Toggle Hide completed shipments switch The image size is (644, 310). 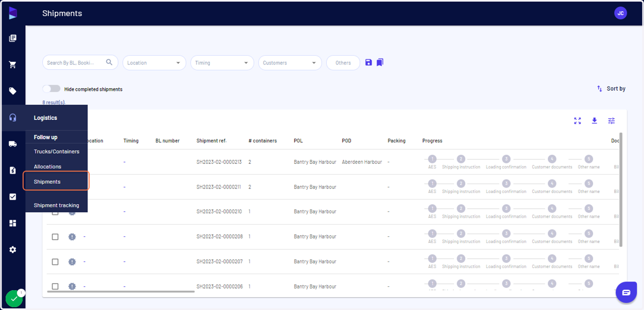point(52,89)
